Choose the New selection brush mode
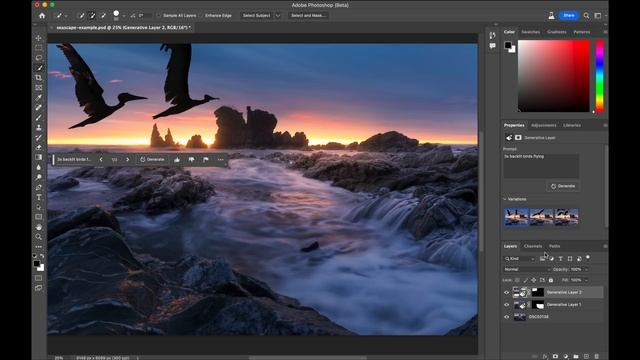 pos(82,16)
